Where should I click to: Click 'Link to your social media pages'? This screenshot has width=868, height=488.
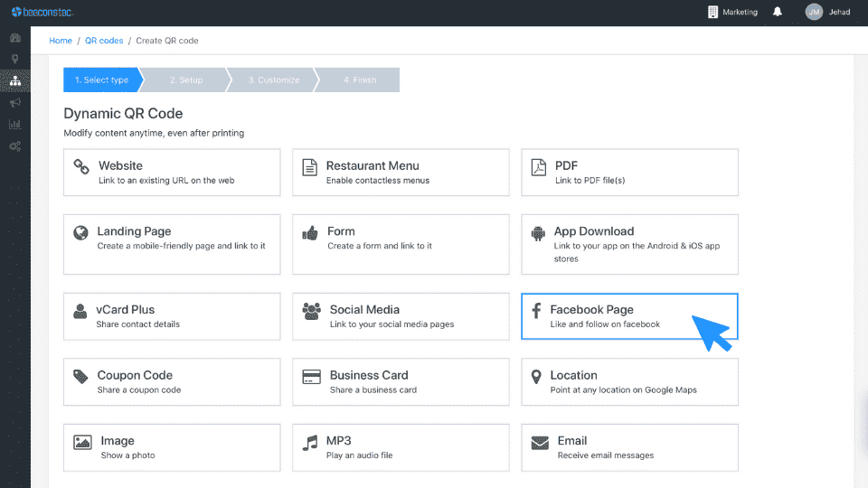point(392,324)
